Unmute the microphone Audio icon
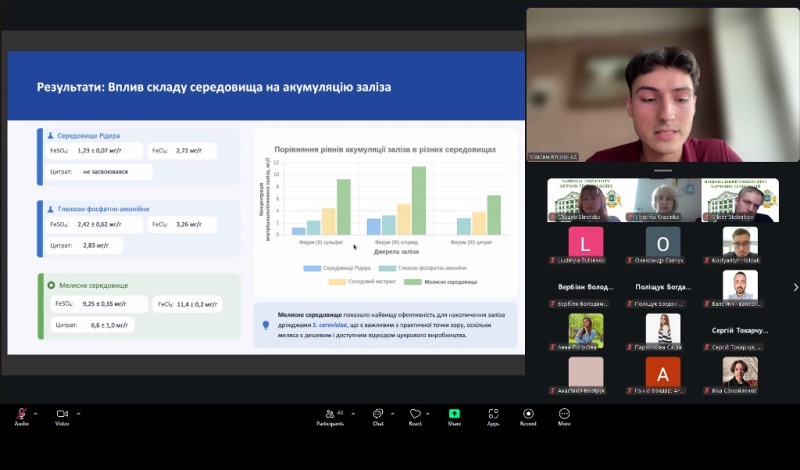The width and height of the screenshot is (800, 470). click(x=21, y=414)
